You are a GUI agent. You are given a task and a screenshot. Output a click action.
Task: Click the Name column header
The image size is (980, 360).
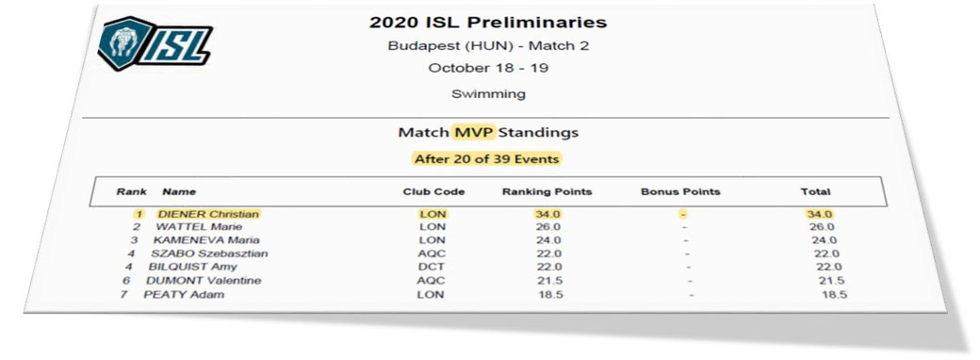(x=179, y=192)
